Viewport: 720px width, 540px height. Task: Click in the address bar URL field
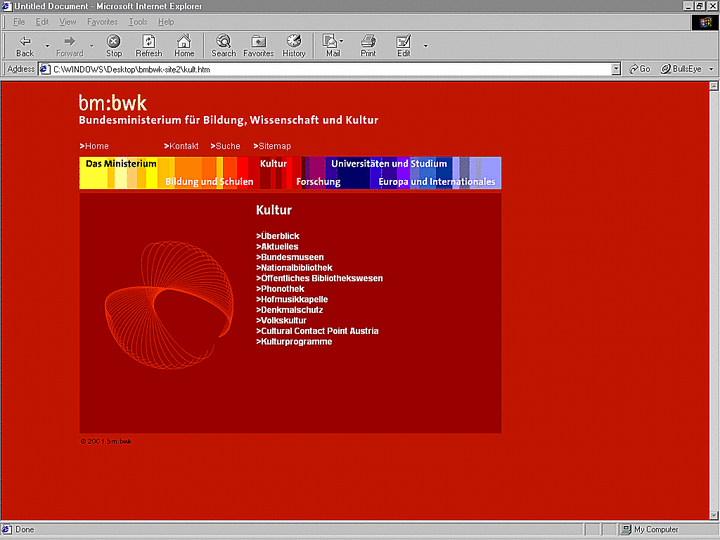[x=331, y=69]
